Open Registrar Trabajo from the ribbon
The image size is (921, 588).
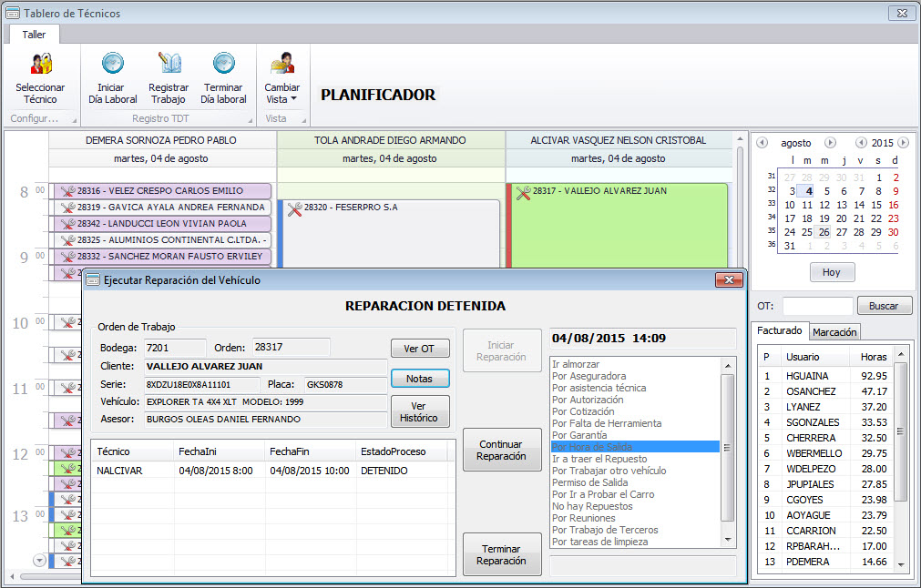pos(169,65)
